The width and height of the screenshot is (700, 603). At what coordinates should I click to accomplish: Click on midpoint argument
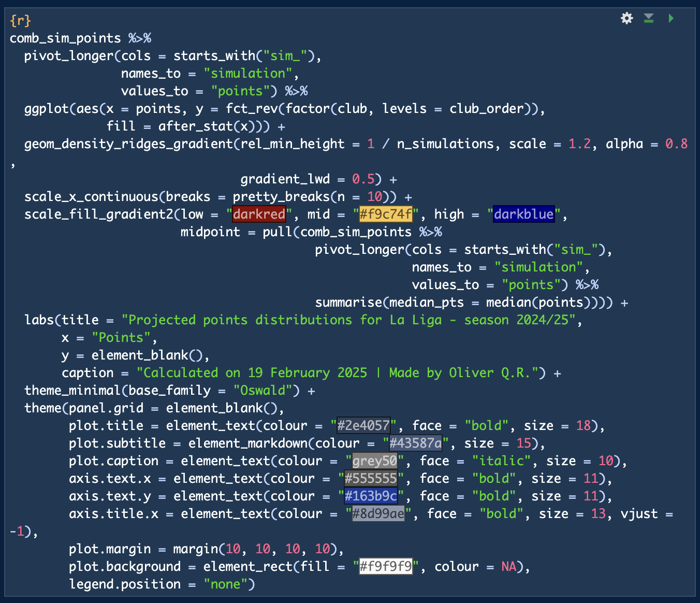pyautogui.click(x=210, y=232)
